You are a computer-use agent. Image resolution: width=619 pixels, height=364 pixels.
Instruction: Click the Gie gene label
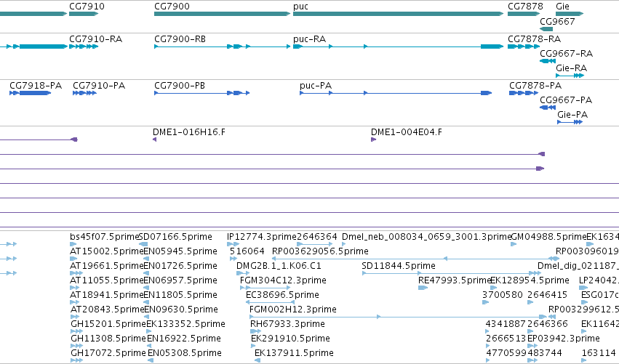pyautogui.click(x=562, y=7)
